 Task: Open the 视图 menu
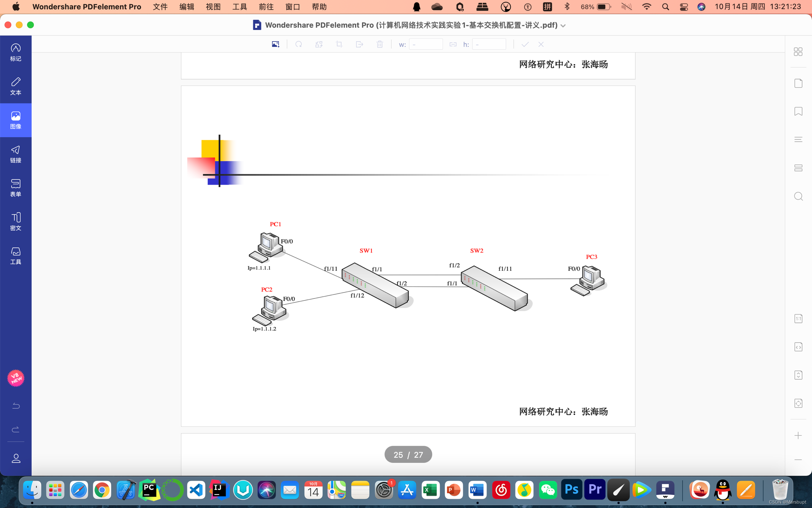(x=213, y=7)
